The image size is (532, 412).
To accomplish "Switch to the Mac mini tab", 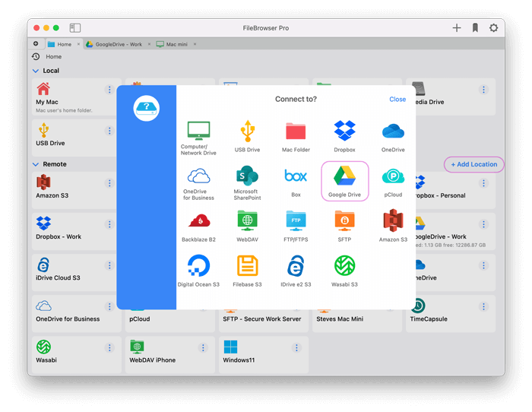I will coord(174,44).
